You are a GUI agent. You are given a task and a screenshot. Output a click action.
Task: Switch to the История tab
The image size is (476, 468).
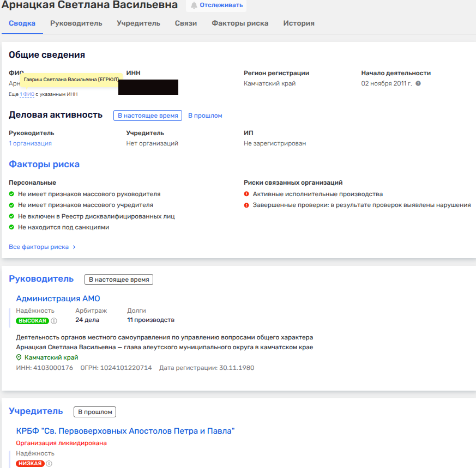tap(299, 23)
